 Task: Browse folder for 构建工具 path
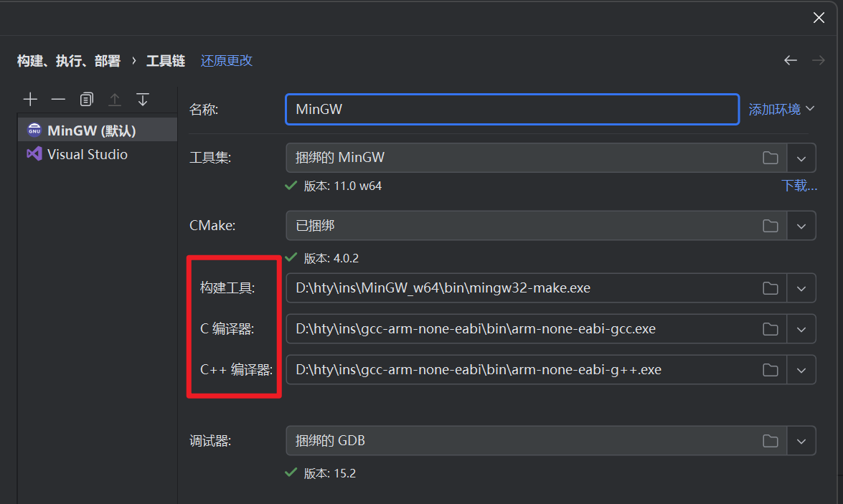[771, 288]
